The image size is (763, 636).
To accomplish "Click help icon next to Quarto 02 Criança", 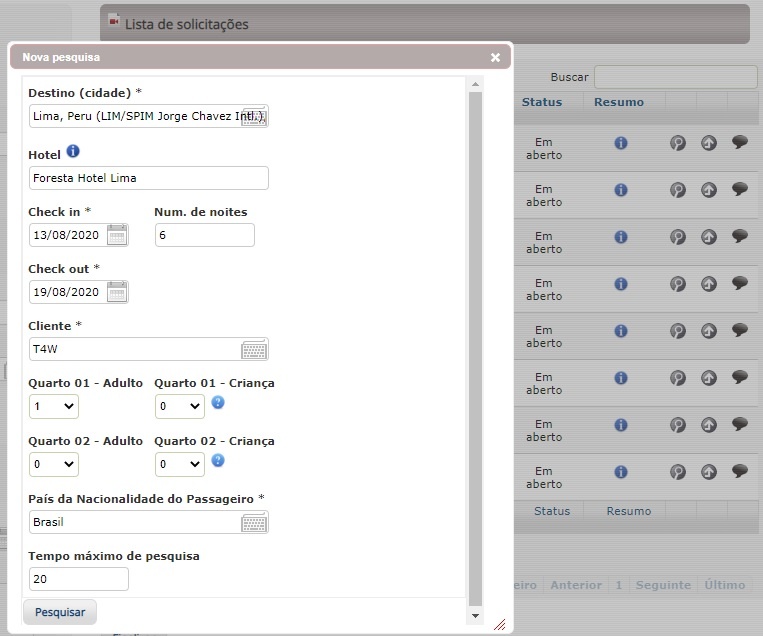I will [x=218, y=460].
